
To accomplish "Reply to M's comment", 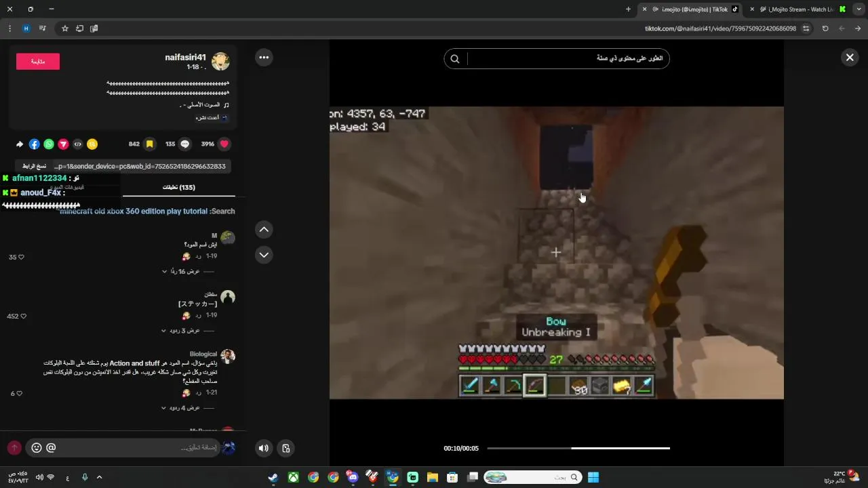I will point(198,257).
